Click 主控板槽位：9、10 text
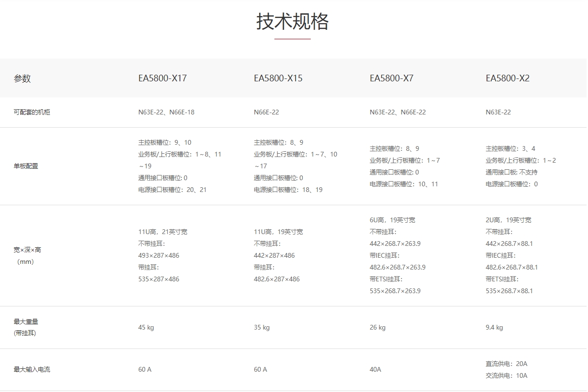 (165, 143)
